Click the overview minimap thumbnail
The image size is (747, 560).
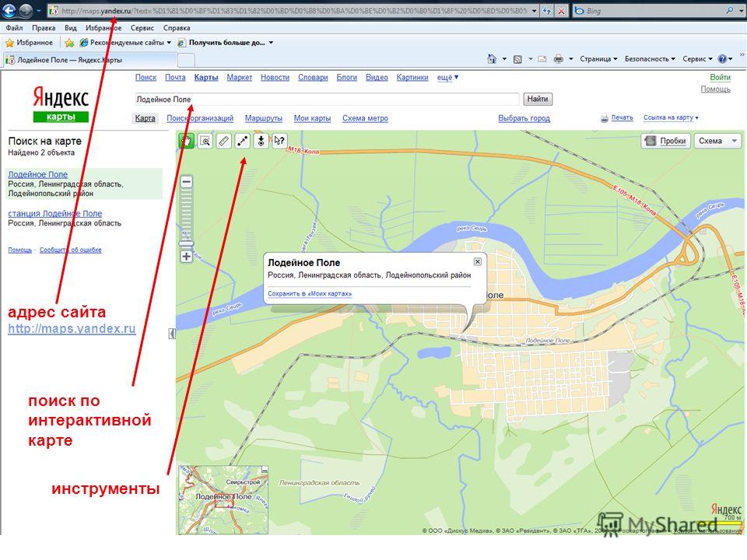(x=223, y=499)
